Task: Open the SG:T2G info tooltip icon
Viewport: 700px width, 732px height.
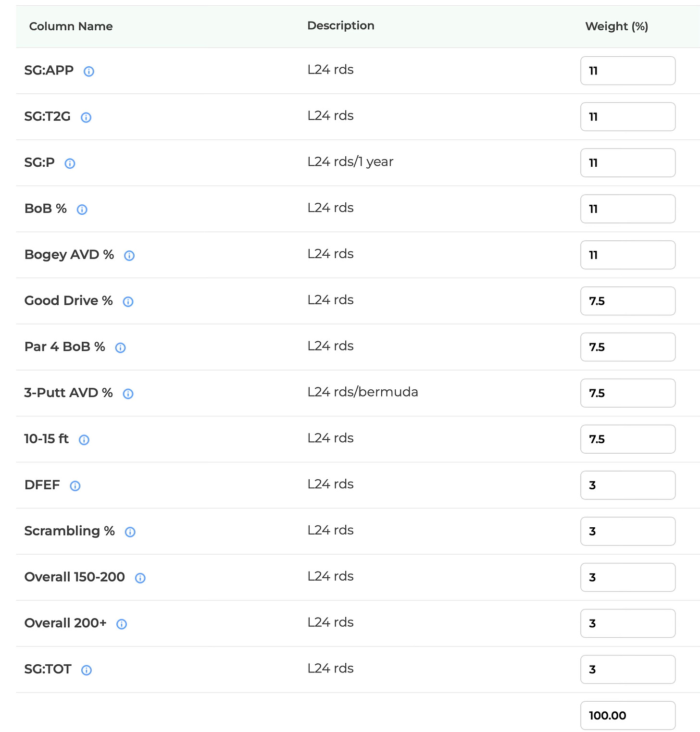Action: (x=86, y=117)
